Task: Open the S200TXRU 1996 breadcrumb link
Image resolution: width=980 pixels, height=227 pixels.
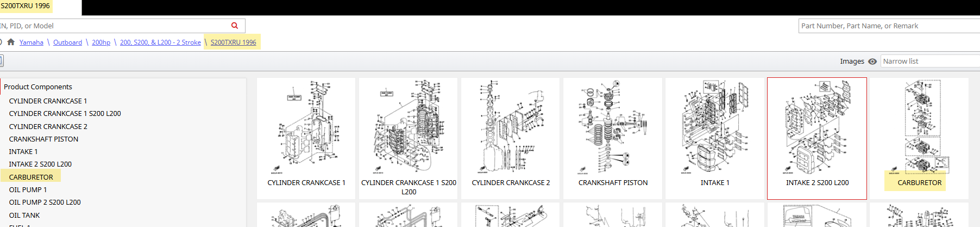Action: (233, 42)
